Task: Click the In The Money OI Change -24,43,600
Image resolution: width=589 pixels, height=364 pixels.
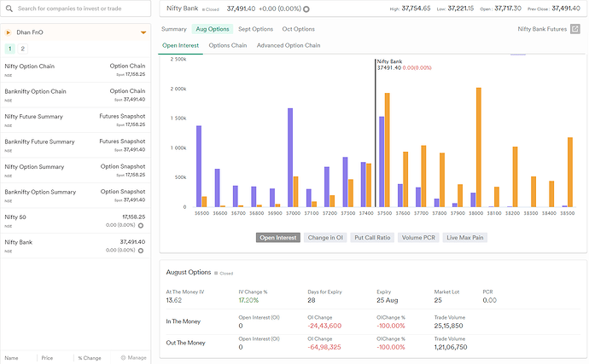Action: (324, 326)
